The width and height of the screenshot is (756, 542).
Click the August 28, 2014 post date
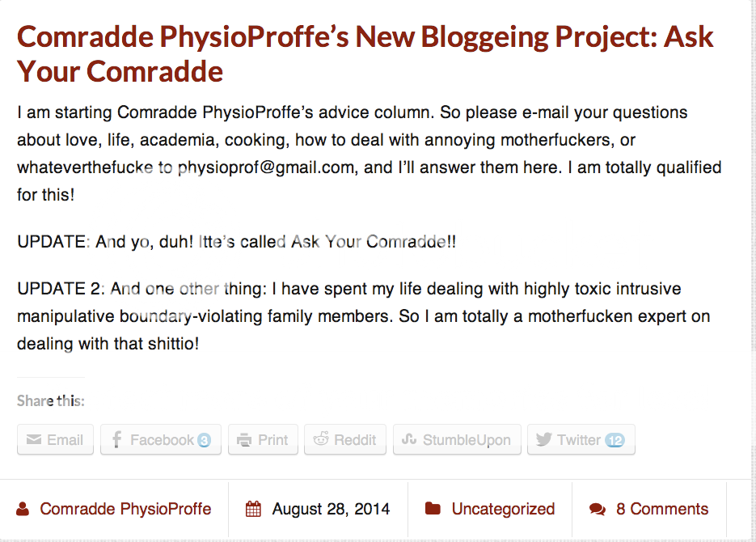pyautogui.click(x=331, y=509)
